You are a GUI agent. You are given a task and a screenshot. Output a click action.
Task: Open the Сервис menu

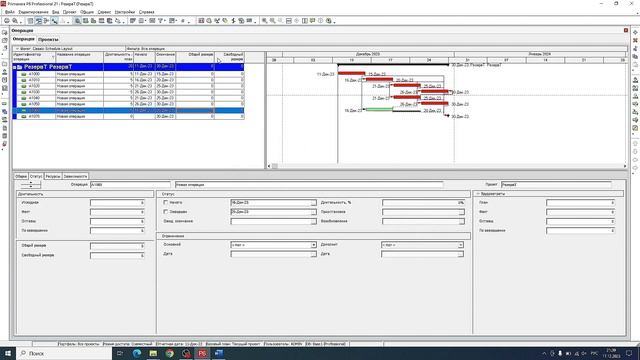pos(104,12)
